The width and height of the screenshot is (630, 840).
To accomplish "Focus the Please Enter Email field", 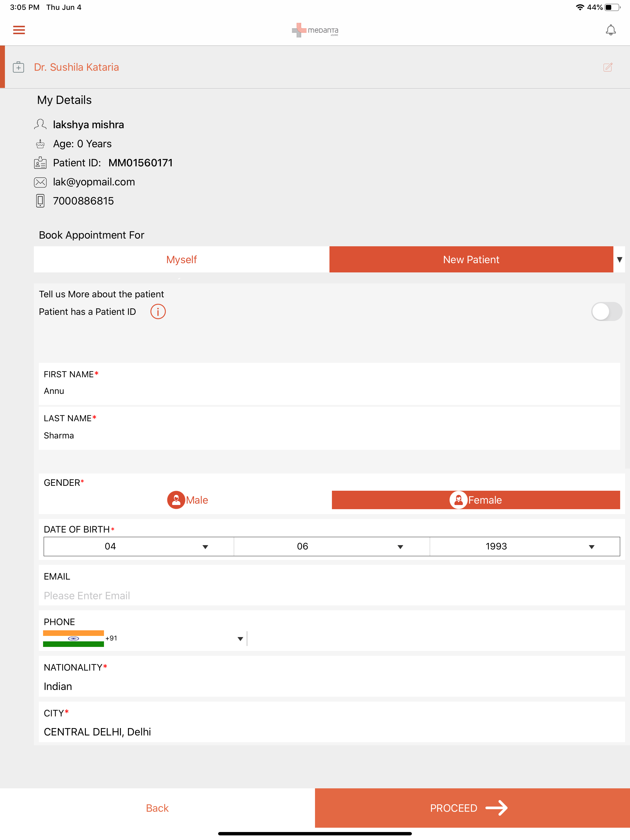I will pos(332,596).
